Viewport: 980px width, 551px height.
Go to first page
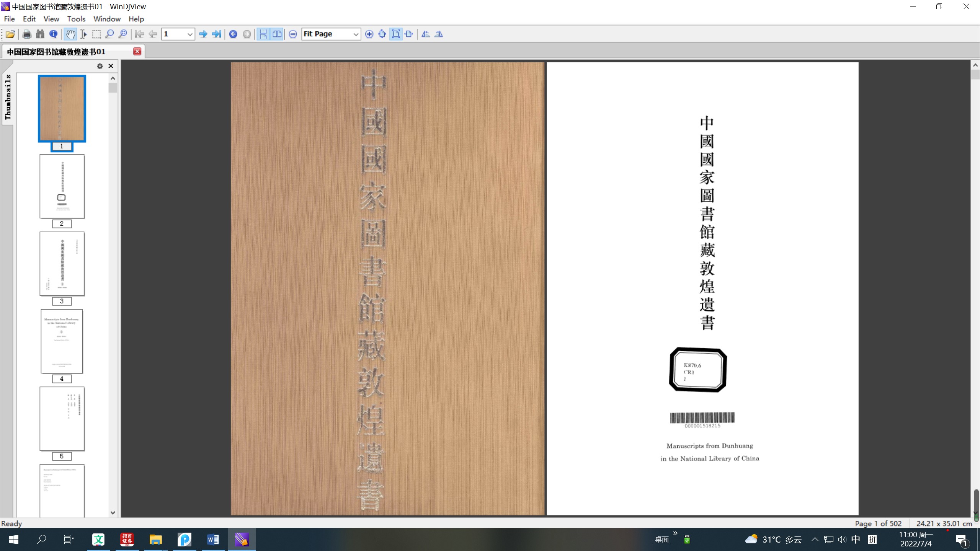click(x=140, y=34)
